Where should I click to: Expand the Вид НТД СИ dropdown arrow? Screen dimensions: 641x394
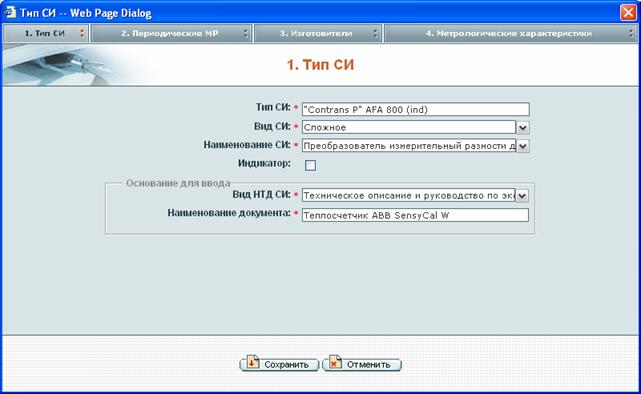pos(522,196)
